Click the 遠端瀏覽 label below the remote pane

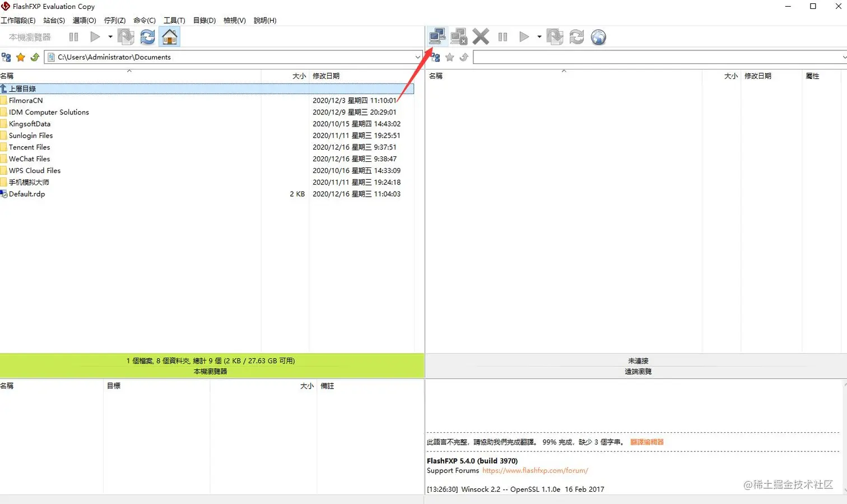pos(638,371)
